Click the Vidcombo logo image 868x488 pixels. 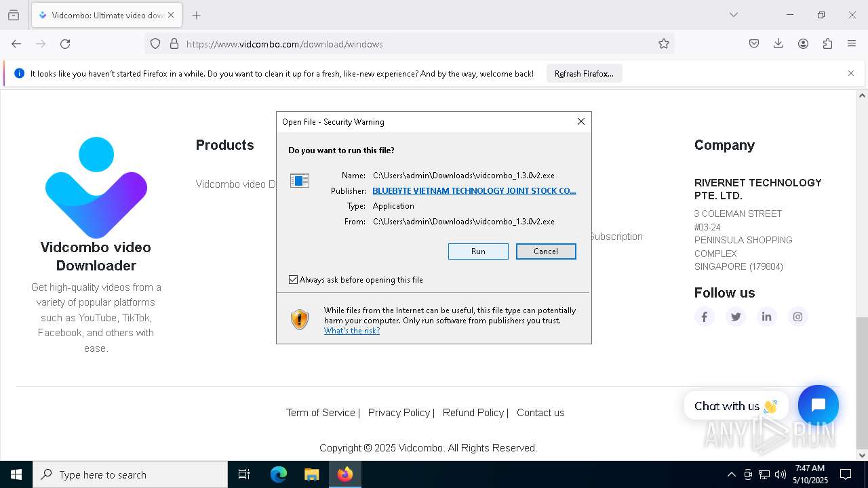[x=96, y=188]
